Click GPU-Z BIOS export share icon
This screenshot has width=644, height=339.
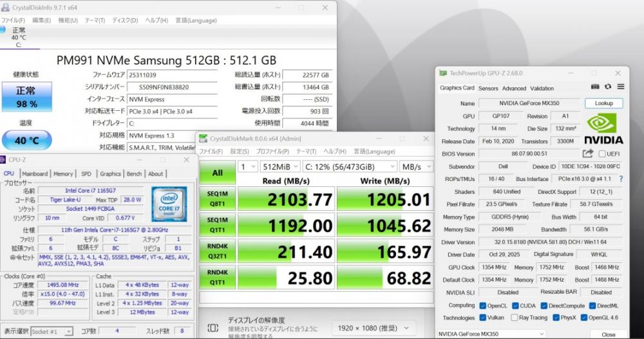(588, 153)
